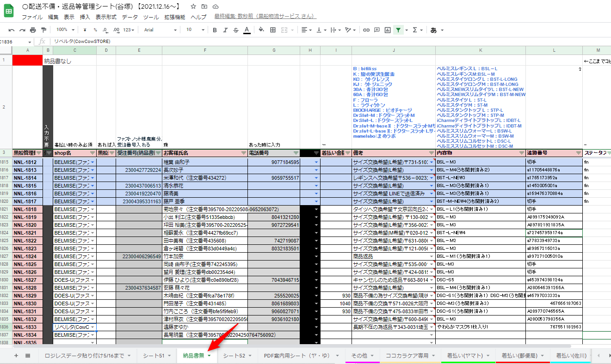Decrease decimal places
The image size is (611, 364).
click(105, 30)
